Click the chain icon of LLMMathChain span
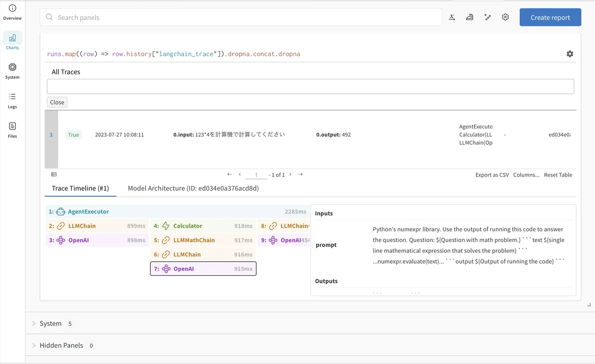Viewport: 595px width, 364px height. [x=166, y=241]
